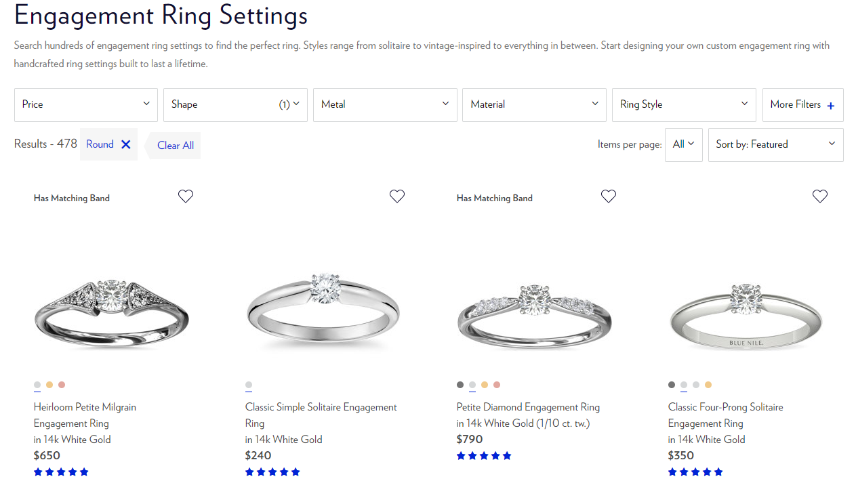This screenshot has width=856, height=504.
Task: Add Petite Diamond Engagement Ring to wishlist heart
Action: point(609,196)
